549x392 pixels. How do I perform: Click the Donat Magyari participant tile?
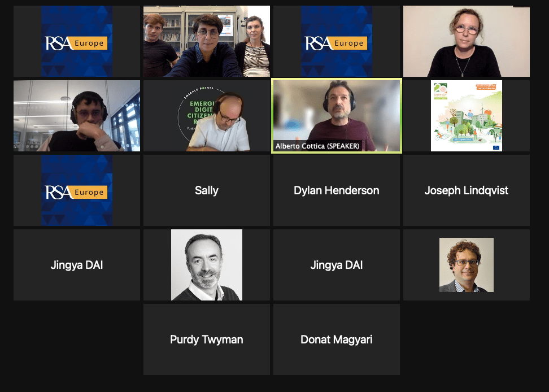pos(337,339)
